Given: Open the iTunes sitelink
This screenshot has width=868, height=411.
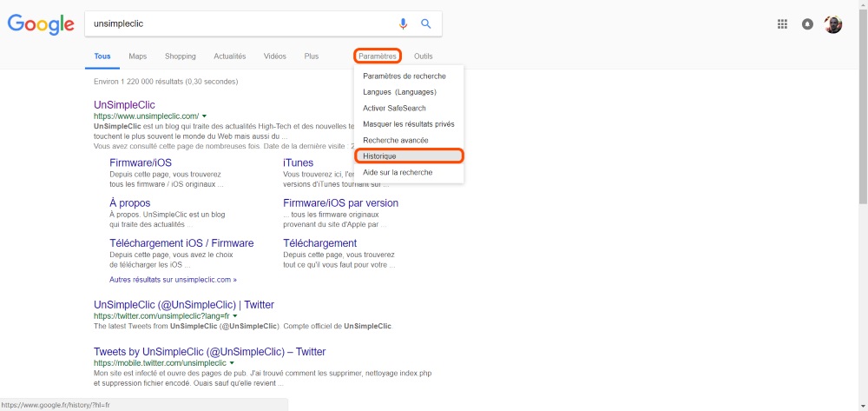Looking at the screenshot, I should pos(299,162).
